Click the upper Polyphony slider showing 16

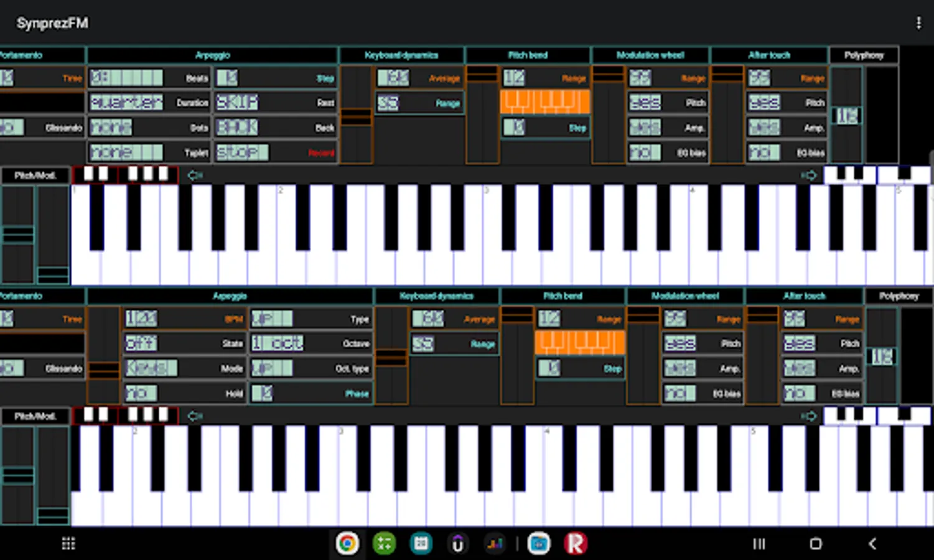point(847,114)
